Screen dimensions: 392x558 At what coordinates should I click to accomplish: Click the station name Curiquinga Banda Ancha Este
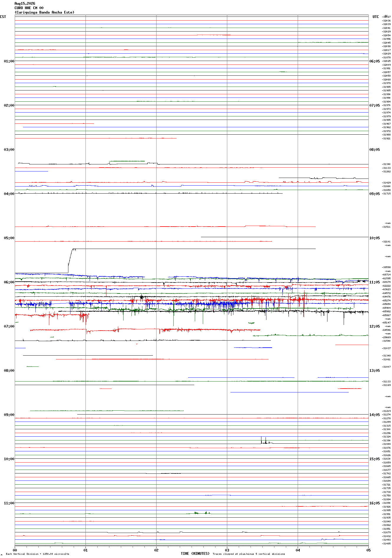tap(45, 12)
